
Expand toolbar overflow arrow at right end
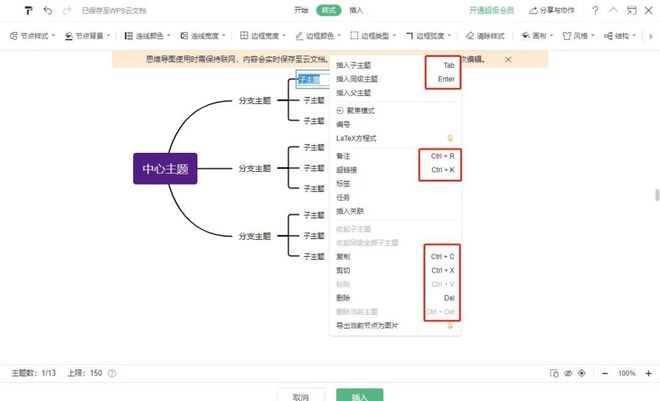pyautogui.click(x=651, y=36)
